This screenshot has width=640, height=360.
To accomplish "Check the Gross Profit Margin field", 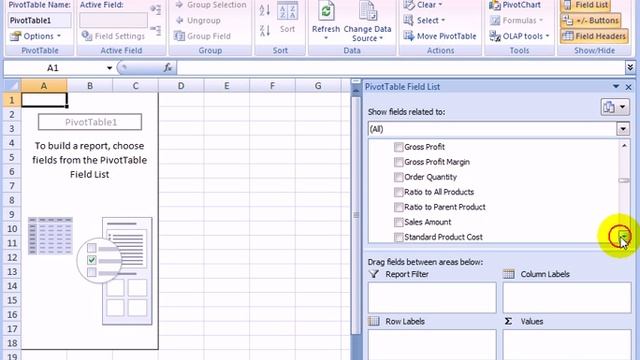I will [x=398, y=162].
